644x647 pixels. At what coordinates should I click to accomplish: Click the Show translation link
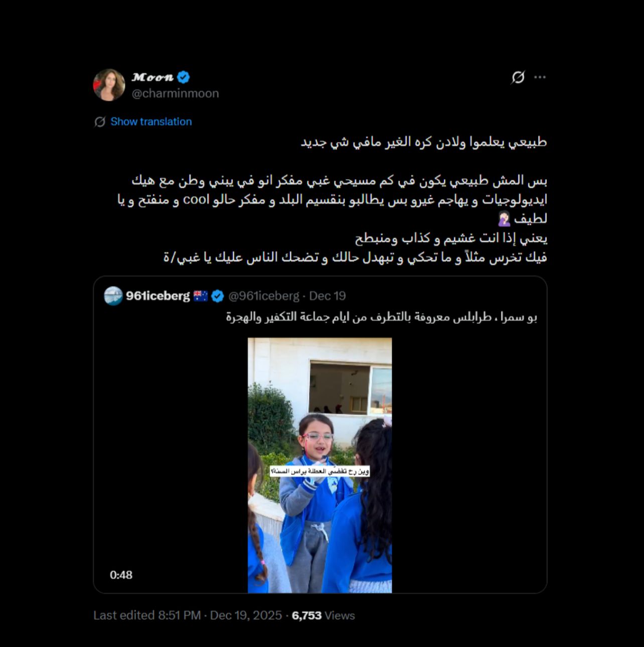coord(151,121)
